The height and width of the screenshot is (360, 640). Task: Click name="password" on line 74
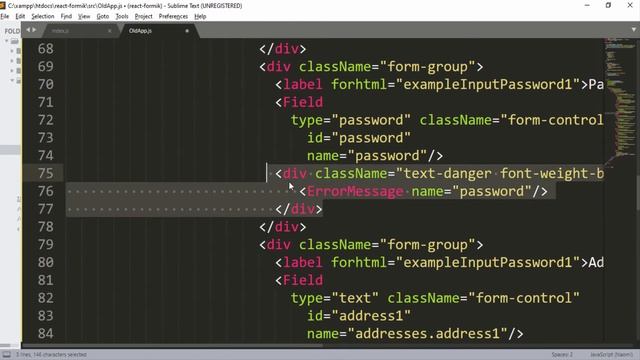coord(367,156)
